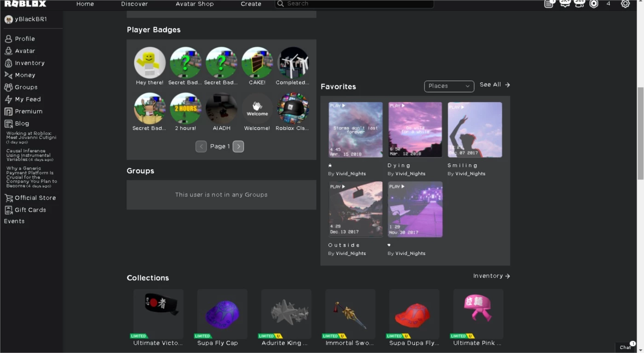The image size is (644, 353).
Task: Open the Immortal Swo... item
Action: tap(350, 314)
